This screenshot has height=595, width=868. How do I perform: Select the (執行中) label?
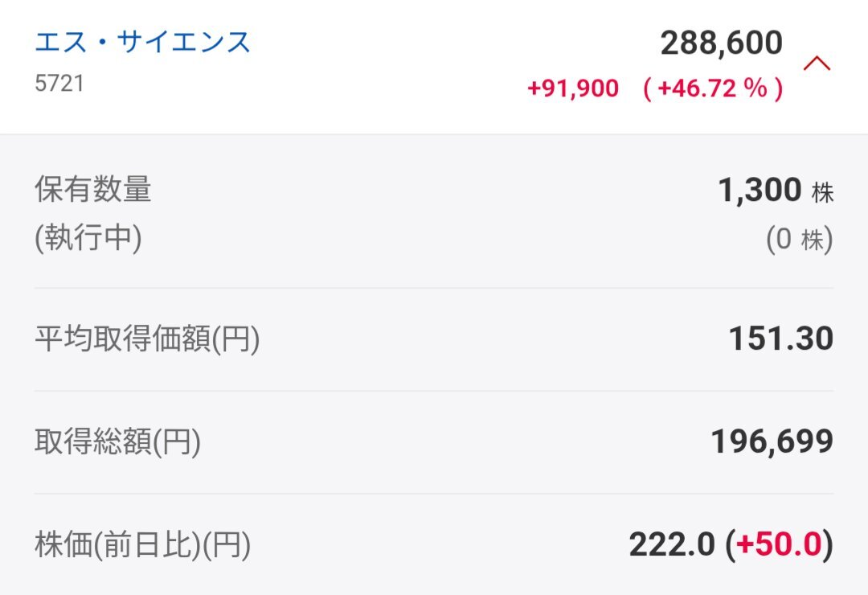point(88,238)
